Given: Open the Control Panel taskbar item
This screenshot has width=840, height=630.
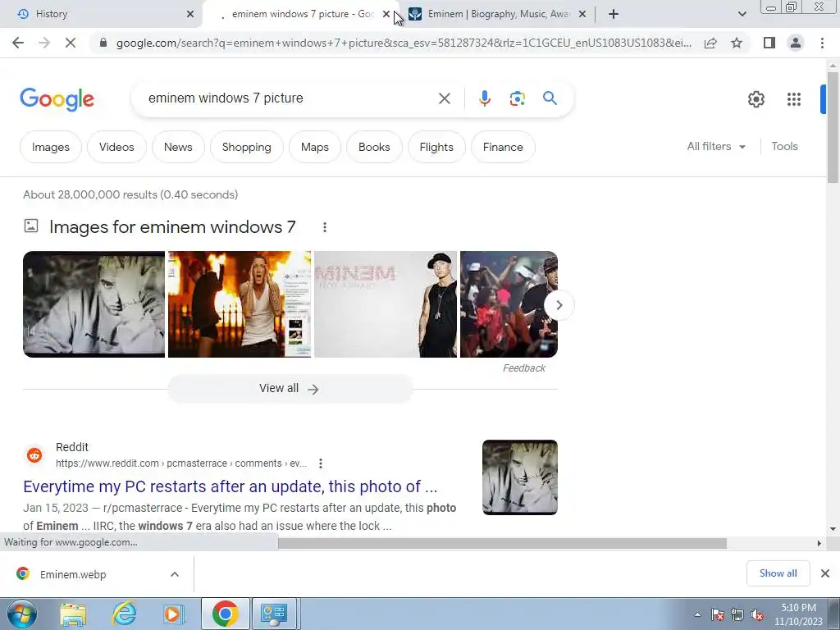Looking at the screenshot, I should click(274, 614).
